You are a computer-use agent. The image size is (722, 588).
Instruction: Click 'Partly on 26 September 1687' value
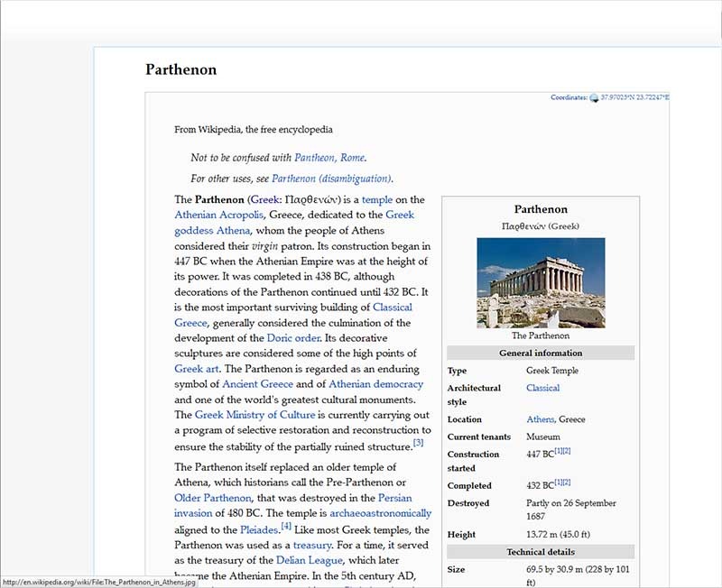(x=571, y=510)
